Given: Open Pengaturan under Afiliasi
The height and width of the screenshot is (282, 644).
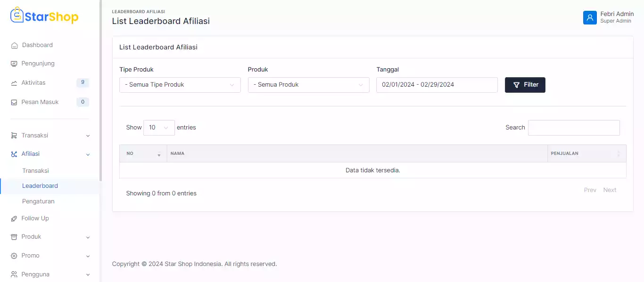Looking at the screenshot, I should point(38,201).
